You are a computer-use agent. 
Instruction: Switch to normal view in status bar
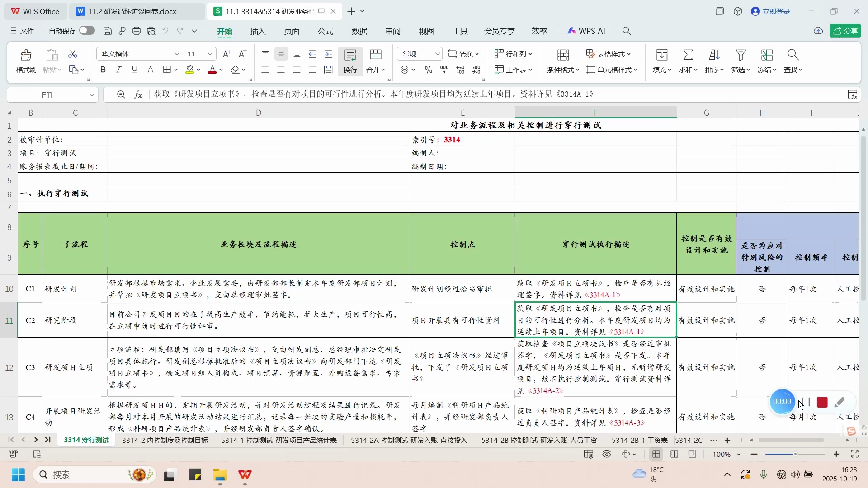click(x=656, y=454)
